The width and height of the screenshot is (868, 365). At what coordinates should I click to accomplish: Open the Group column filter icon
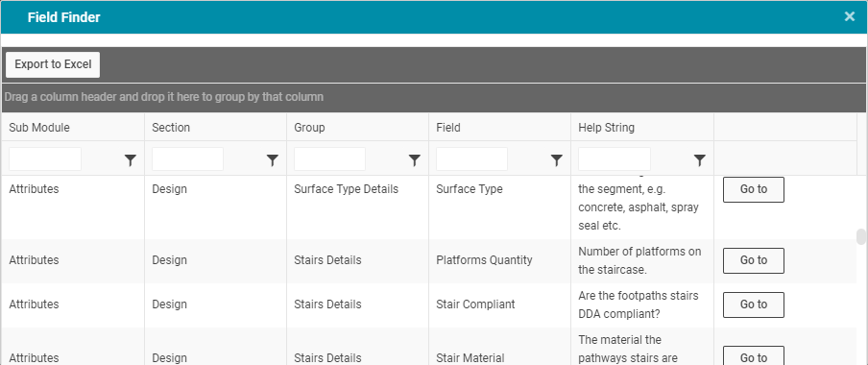click(x=415, y=160)
